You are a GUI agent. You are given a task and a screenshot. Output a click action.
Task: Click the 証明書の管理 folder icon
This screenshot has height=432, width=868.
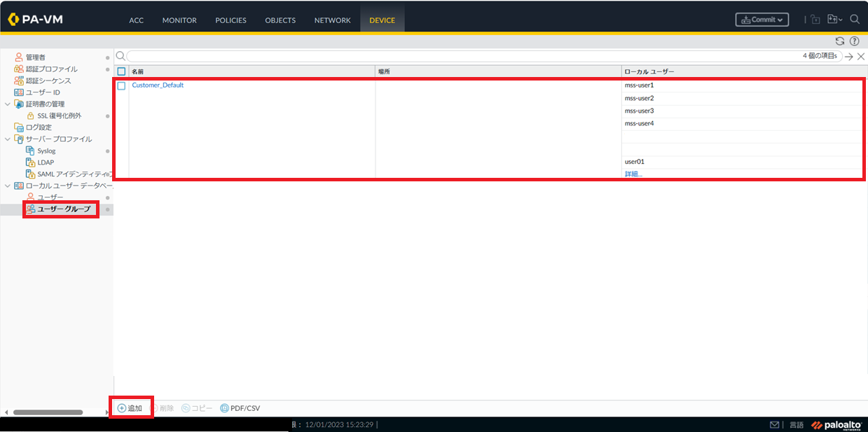[x=19, y=104]
